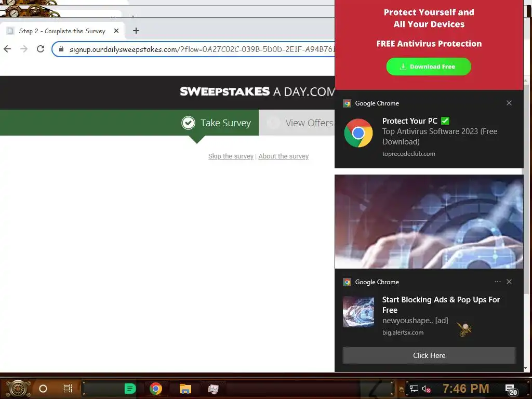Click the large Chrome logo in notification
The image size is (532, 399).
tap(358, 133)
